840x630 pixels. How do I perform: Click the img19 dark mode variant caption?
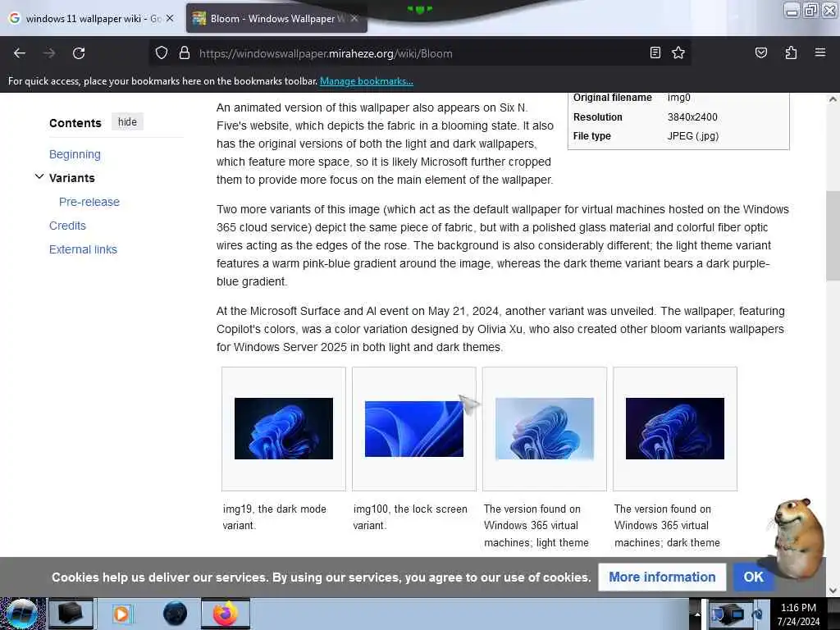tap(274, 517)
